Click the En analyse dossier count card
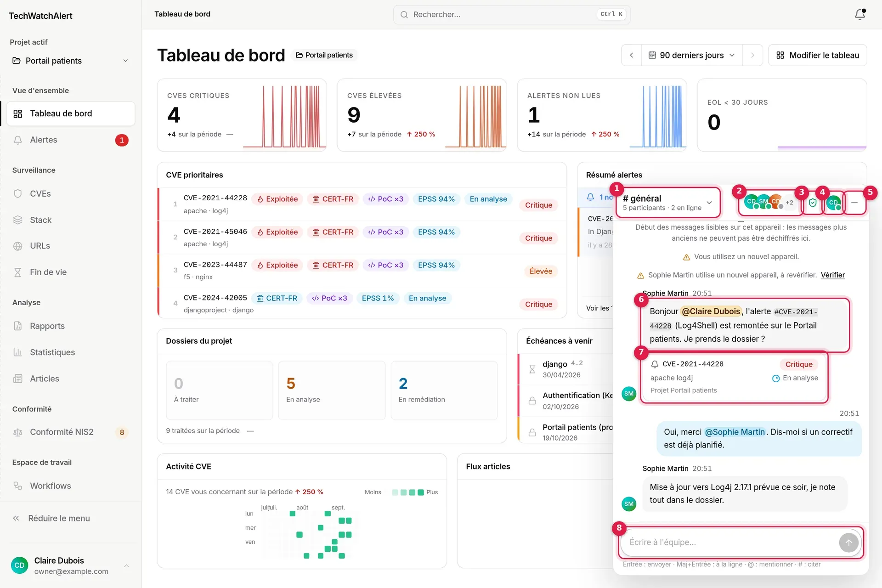The height and width of the screenshot is (588, 882). [332, 390]
